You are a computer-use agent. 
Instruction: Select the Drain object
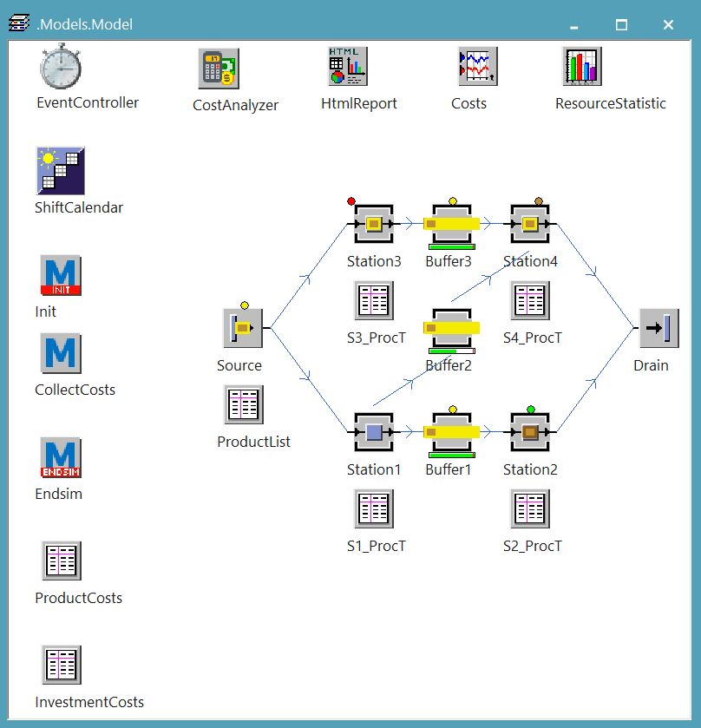[658, 328]
